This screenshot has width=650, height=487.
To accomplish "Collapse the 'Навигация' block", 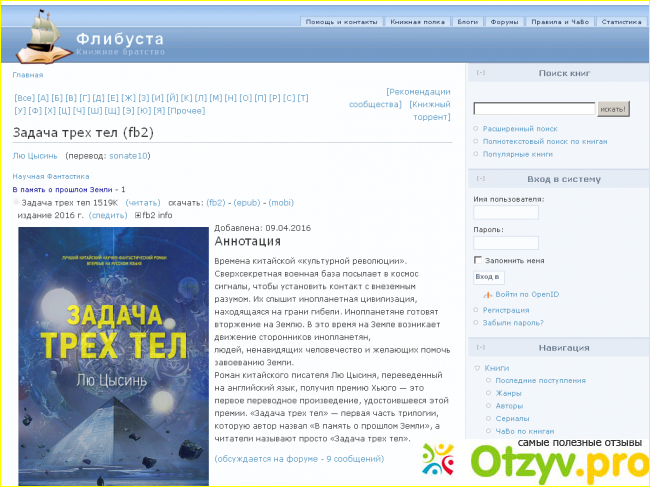I will [x=481, y=347].
